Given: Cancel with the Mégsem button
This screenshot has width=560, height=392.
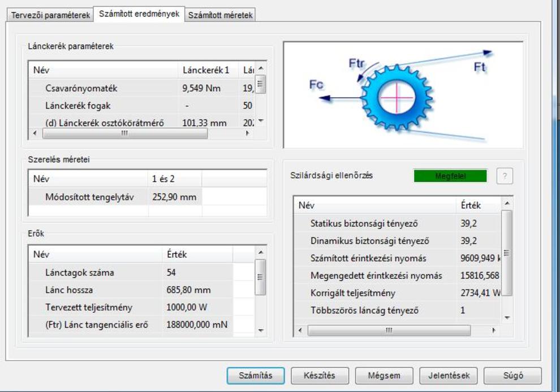Looking at the screenshot, I should click(384, 376).
